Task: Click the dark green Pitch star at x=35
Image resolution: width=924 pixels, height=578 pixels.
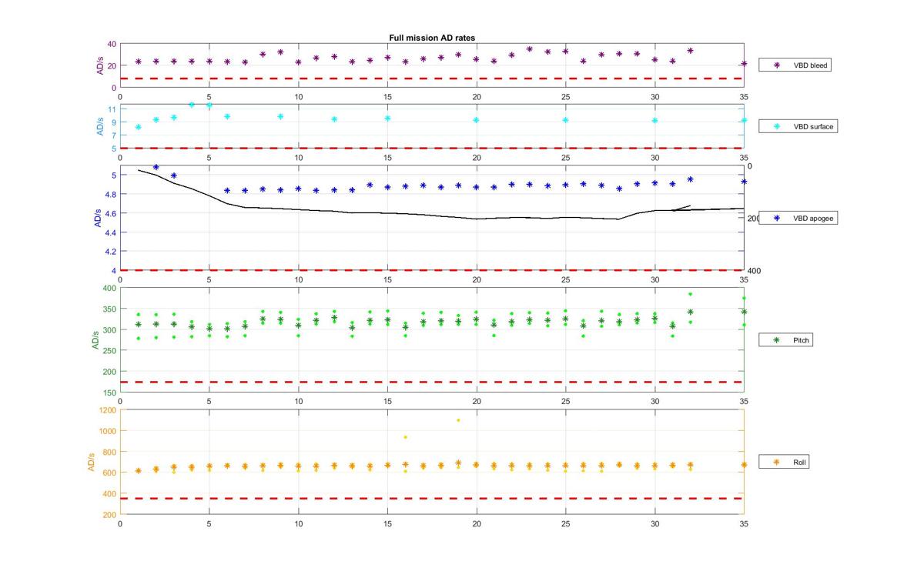Action: (x=744, y=312)
